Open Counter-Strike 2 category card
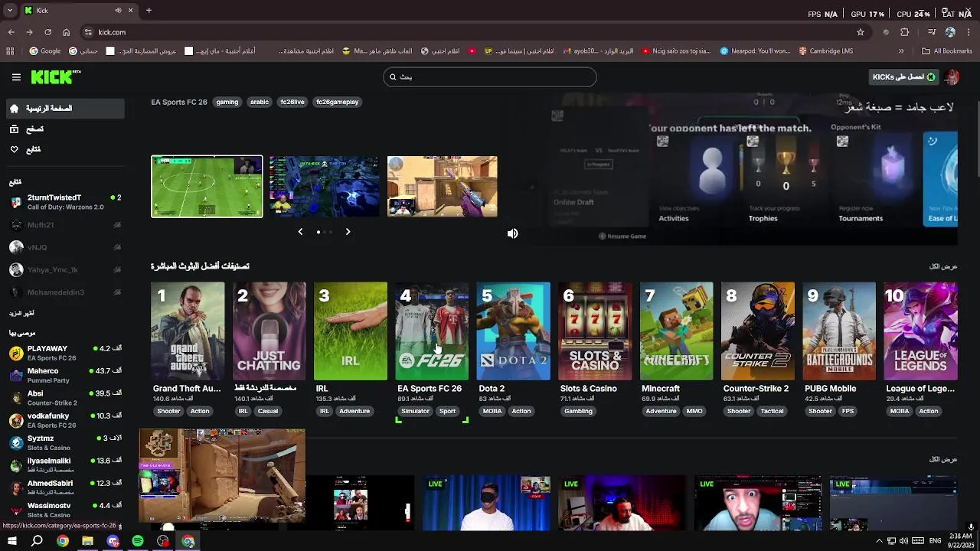This screenshot has height=551, width=980. click(x=758, y=331)
